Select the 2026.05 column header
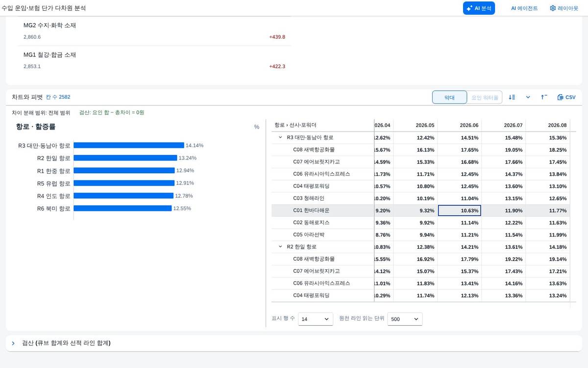This screenshot has height=368, width=588. coord(415,125)
